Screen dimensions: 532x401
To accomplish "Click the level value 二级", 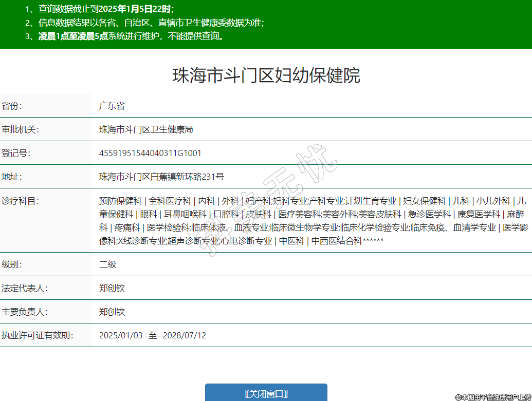I will coord(107,264).
